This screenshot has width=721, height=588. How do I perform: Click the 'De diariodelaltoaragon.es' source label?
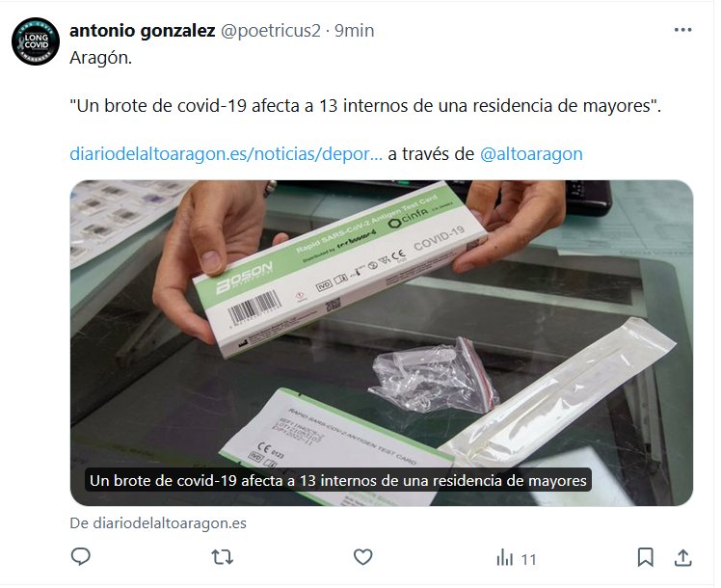158,523
